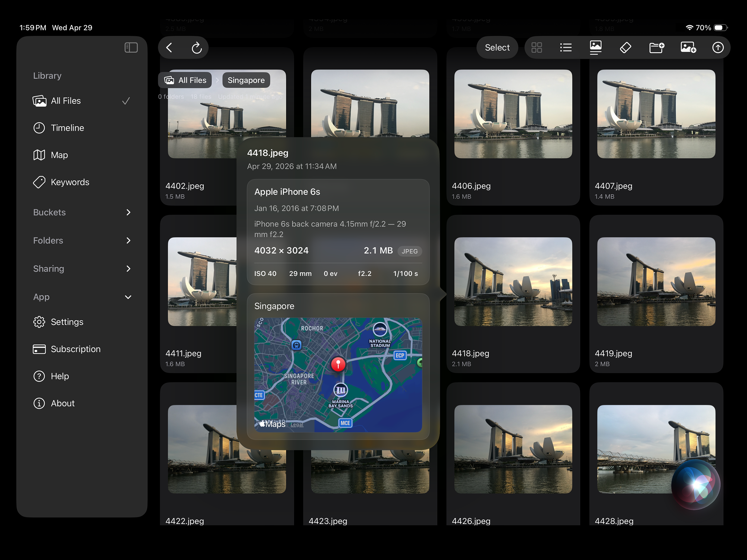Tap the f2.2 aperture value
This screenshot has height=560, width=747.
[x=365, y=274]
